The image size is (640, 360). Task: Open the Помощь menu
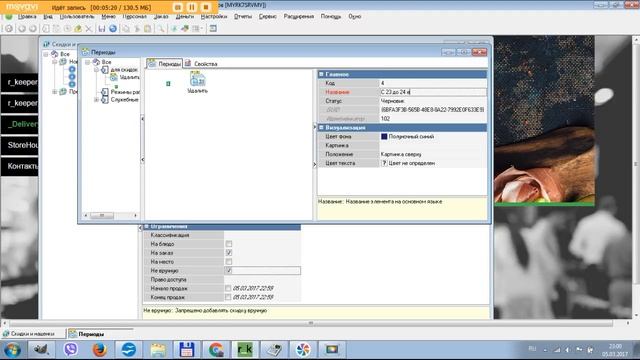tap(331, 16)
